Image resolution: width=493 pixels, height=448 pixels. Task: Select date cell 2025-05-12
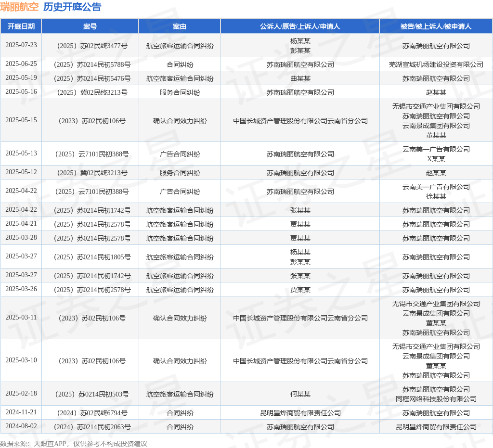coord(21,172)
